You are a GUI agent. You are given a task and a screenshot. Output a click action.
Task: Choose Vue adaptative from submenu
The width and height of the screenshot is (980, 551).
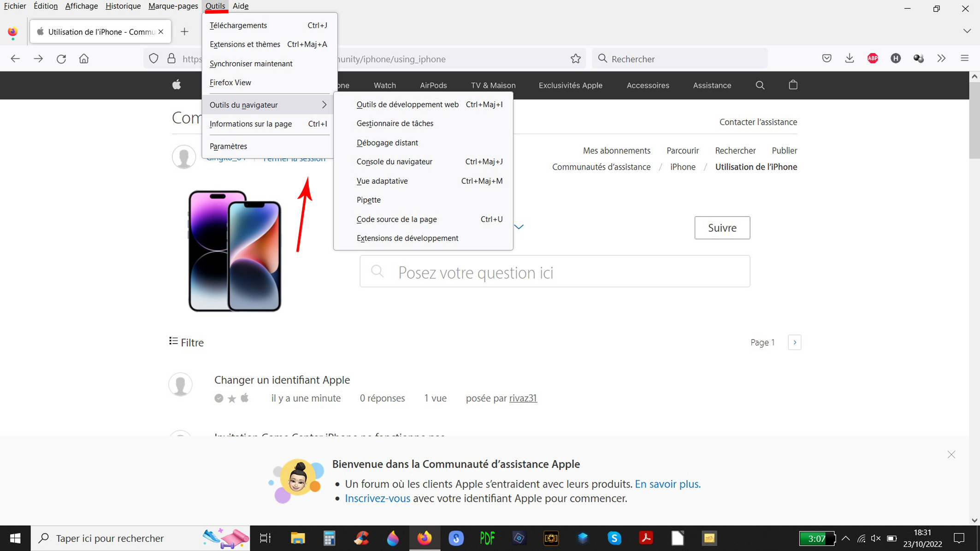click(x=382, y=181)
